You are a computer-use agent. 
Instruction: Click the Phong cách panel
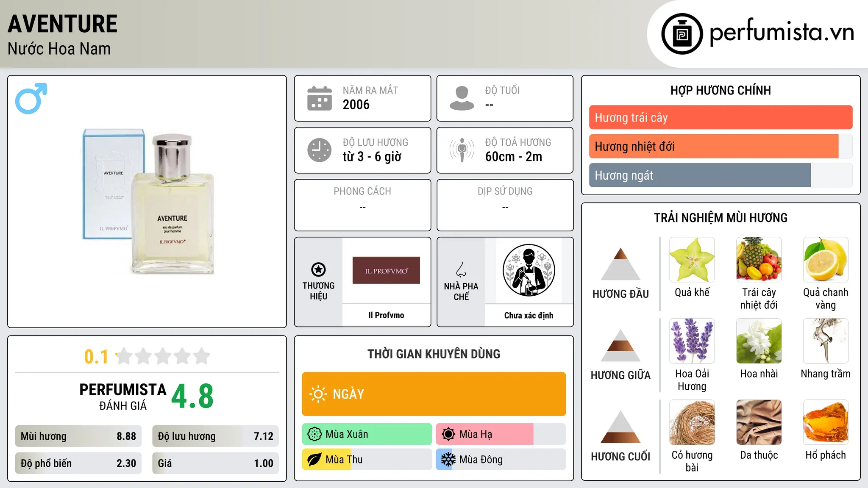click(x=362, y=205)
